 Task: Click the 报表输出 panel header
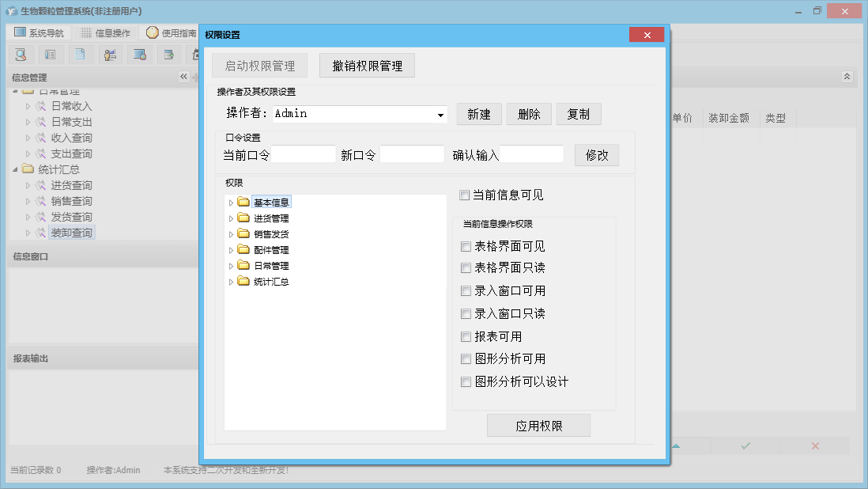click(x=103, y=358)
